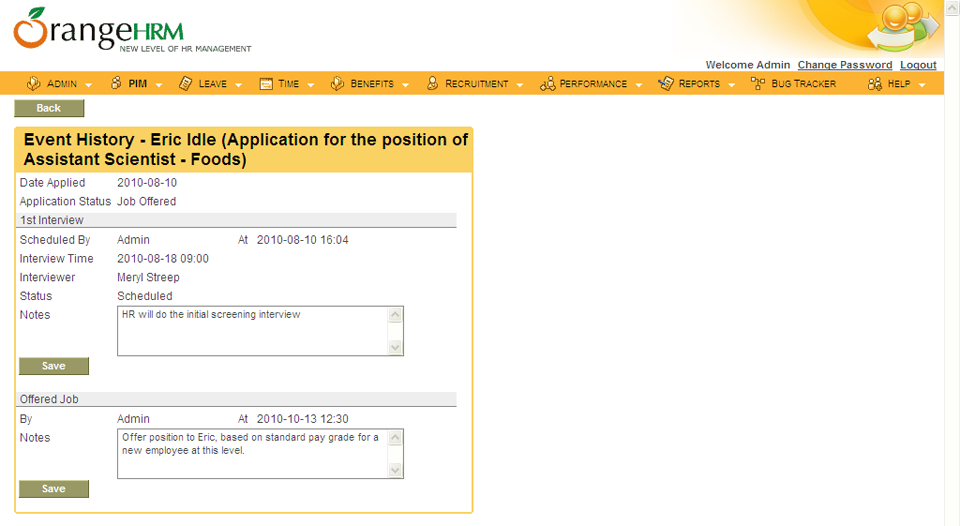Open the Benefits menu
This screenshot has width=960, height=526.
tap(372, 84)
